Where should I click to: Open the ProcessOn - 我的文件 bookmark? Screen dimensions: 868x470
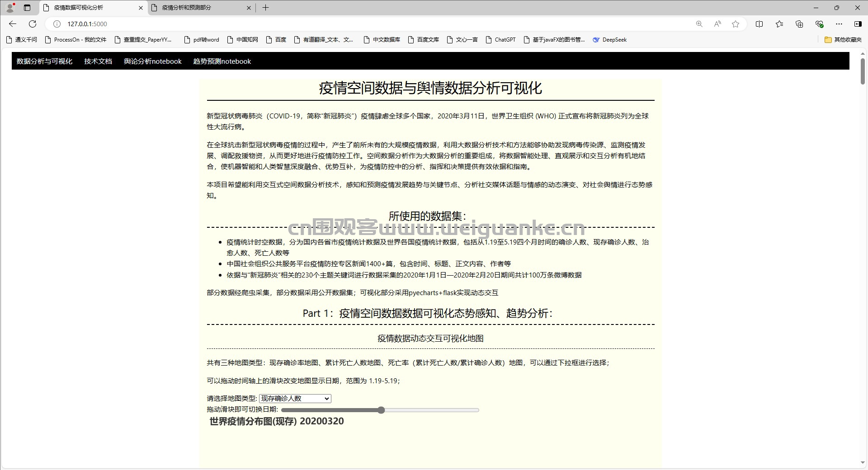coord(76,40)
